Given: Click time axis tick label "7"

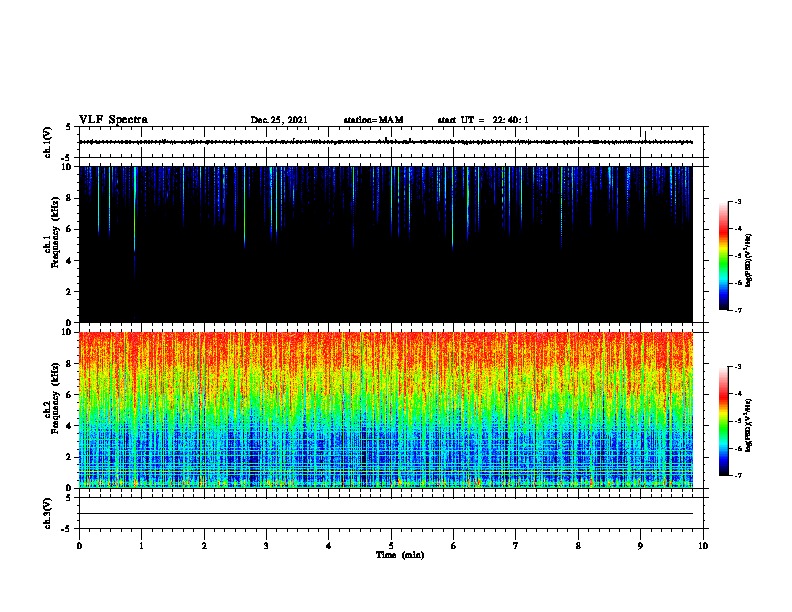Looking at the screenshot, I should pos(516,546).
